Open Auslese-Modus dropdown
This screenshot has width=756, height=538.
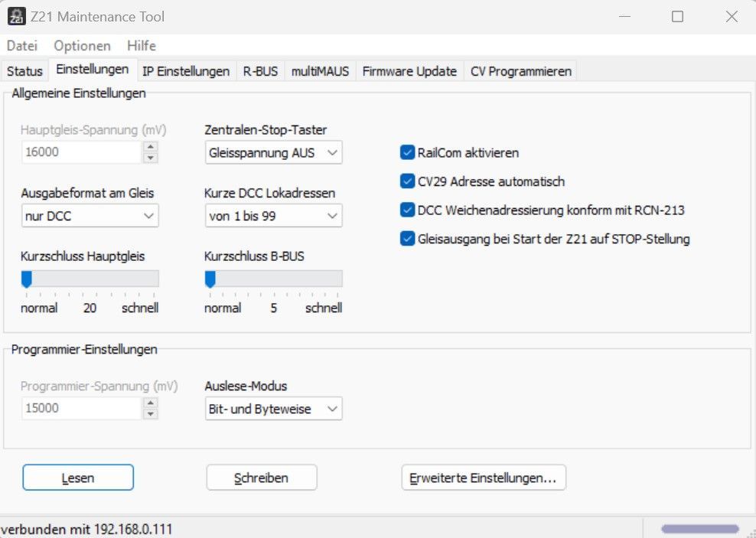point(273,409)
